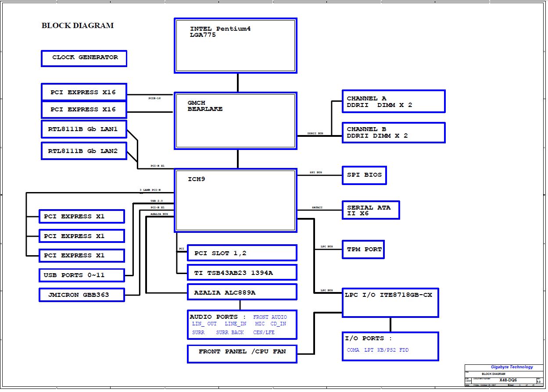
Task: Select the CEN/LFE audio label
Action: pos(264,332)
